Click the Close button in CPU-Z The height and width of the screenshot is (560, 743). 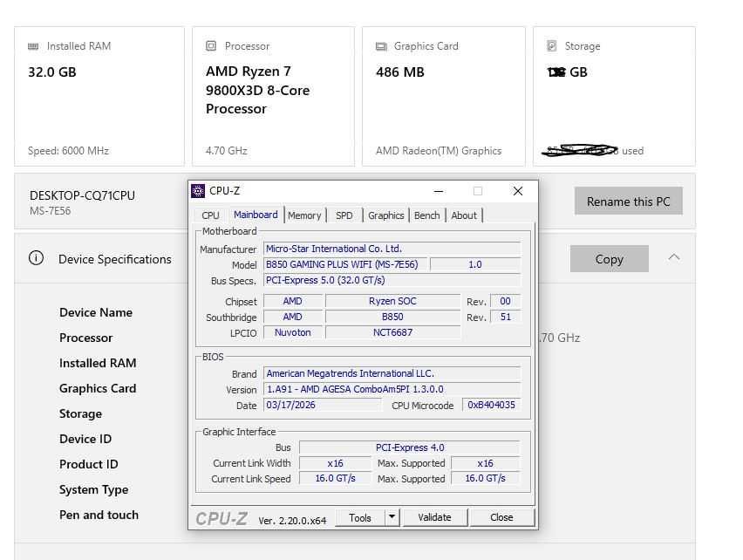[501, 517]
